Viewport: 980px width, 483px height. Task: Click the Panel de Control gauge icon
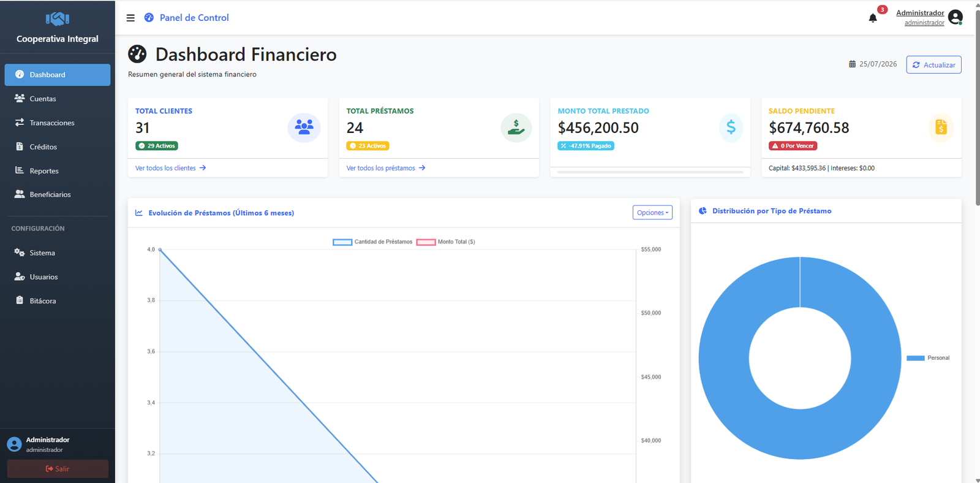coord(149,18)
